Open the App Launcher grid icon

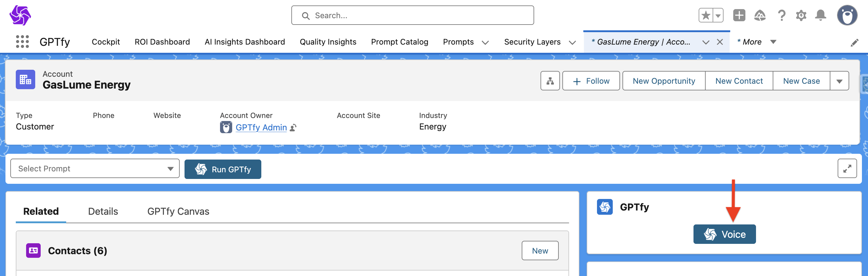click(x=22, y=42)
